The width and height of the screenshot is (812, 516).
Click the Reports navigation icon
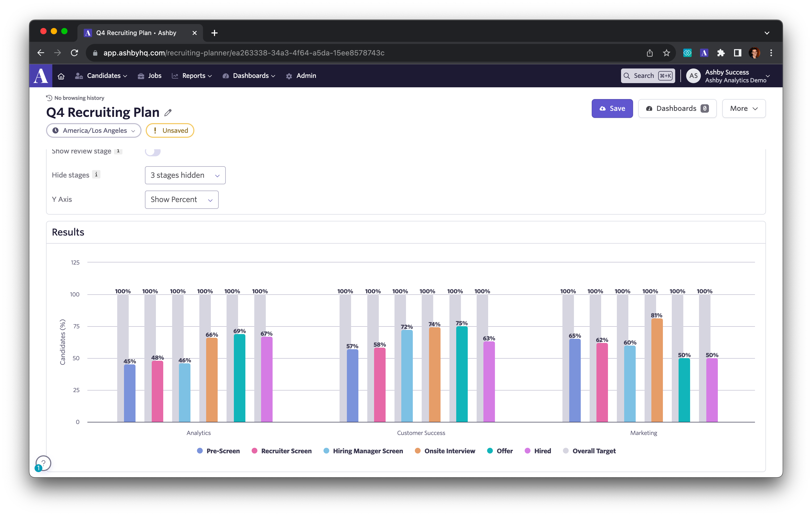(176, 76)
